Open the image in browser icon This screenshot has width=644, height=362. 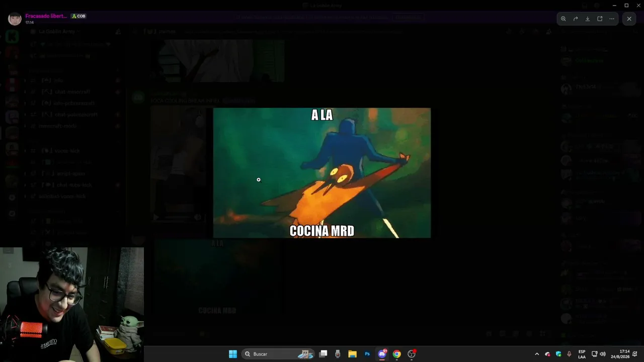point(600,19)
